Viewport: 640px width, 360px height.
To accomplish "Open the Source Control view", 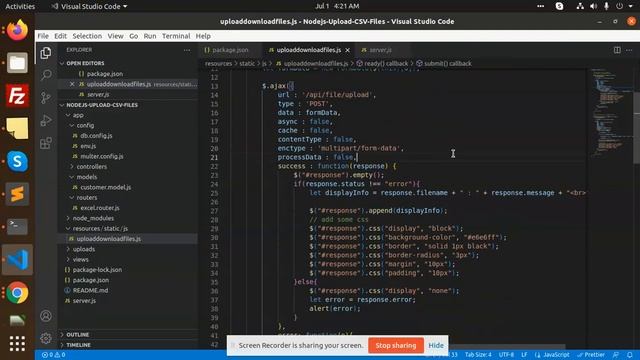I will (x=46, y=98).
